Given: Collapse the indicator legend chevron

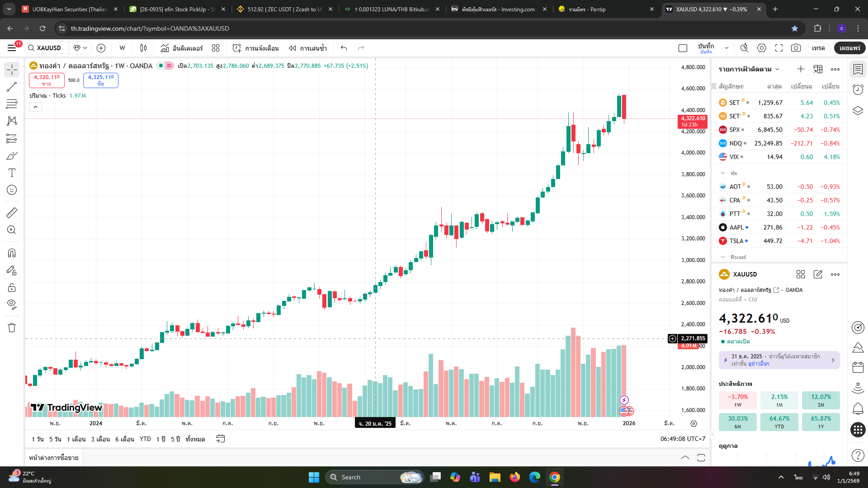Looking at the screenshot, I should click(x=35, y=107).
